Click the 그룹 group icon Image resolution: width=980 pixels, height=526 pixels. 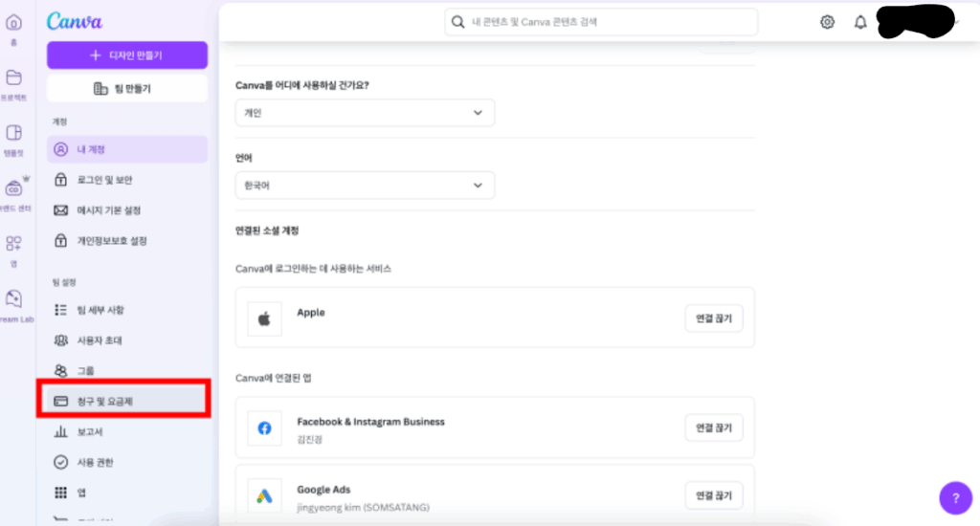[x=60, y=370]
